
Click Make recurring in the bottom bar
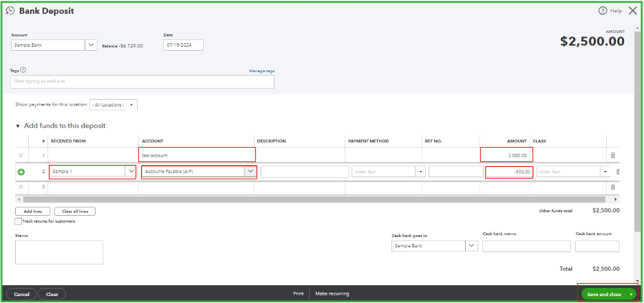[x=332, y=293]
